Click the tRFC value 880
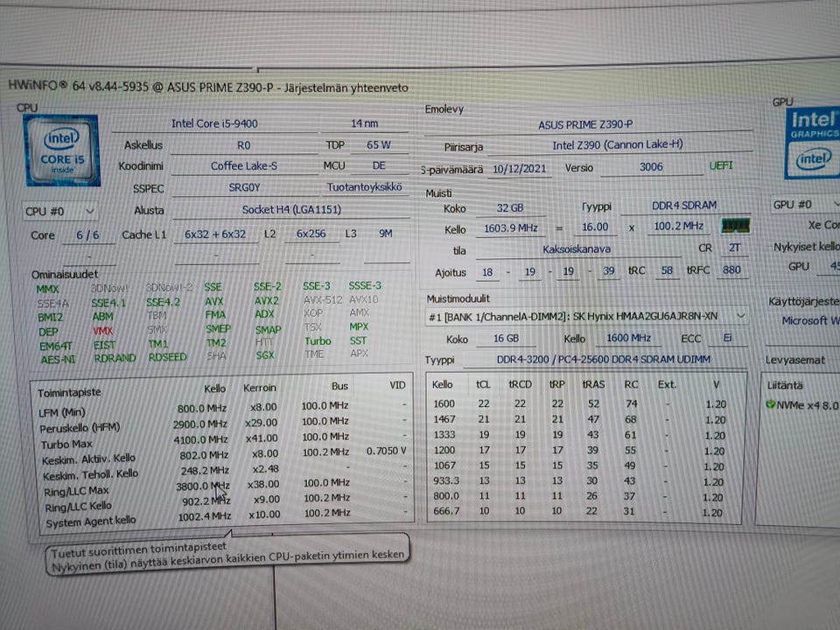Image resolution: width=840 pixels, height=630 pixels. tap(731, 270)
